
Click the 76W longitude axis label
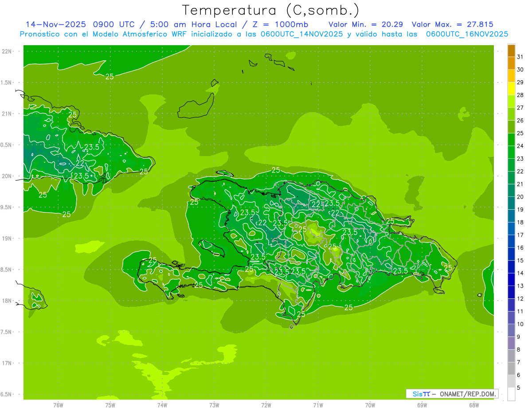[58, 405]
